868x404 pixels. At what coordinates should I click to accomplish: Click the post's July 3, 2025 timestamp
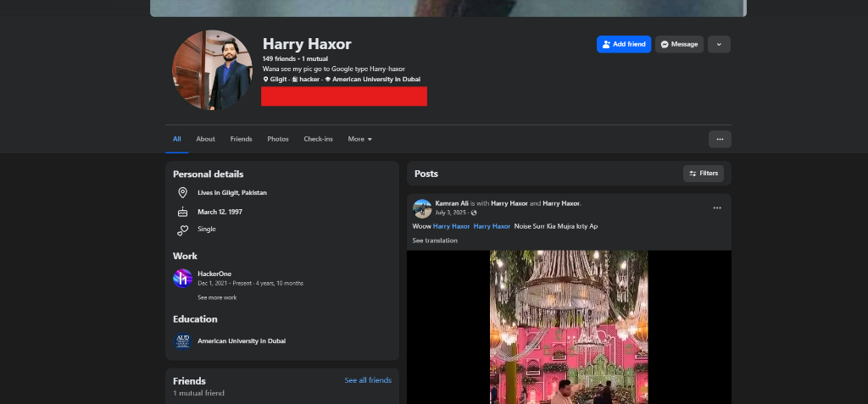451,213
